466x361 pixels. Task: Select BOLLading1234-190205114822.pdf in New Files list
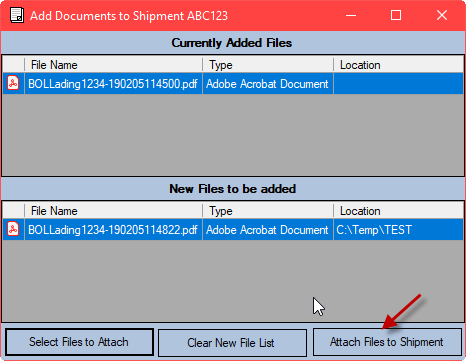tap(113, 230)
